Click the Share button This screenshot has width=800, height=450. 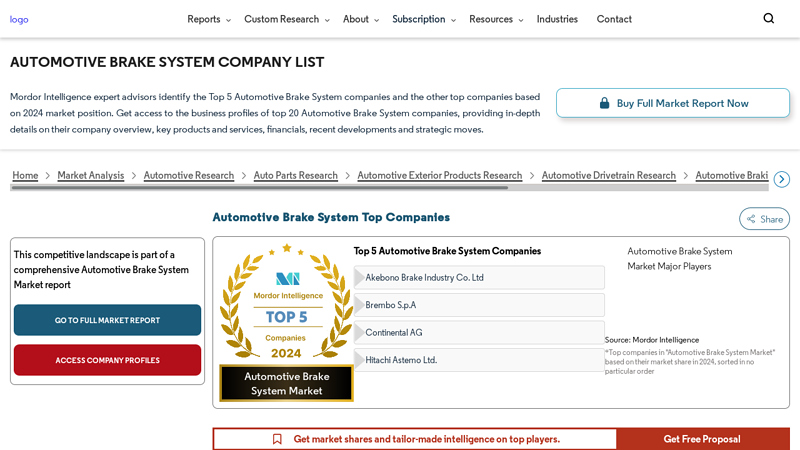coord(764,219)
